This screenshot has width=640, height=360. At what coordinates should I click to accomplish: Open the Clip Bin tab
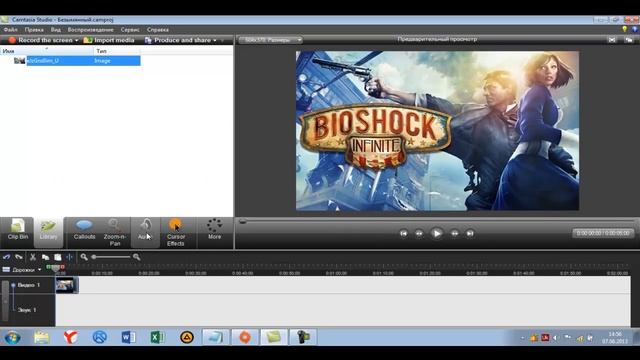(18, 230)
